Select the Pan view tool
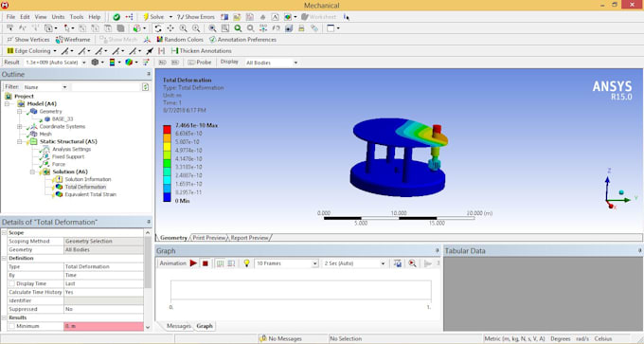This screenshot has height=344, width=644. click(x=170, y=28)
